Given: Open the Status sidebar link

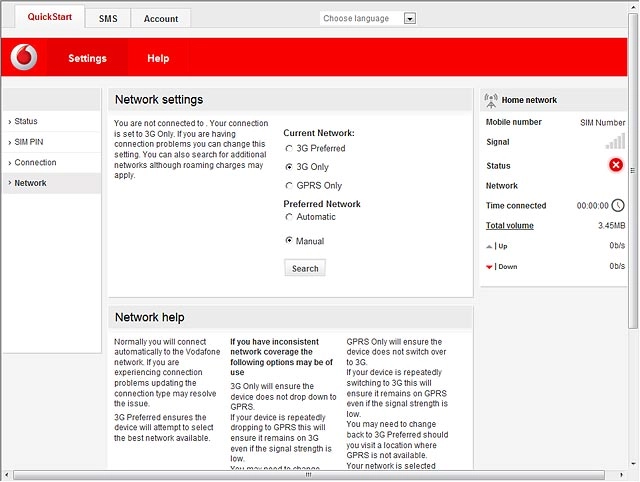Looking at the screenshot, I should [x=26, y=121].
